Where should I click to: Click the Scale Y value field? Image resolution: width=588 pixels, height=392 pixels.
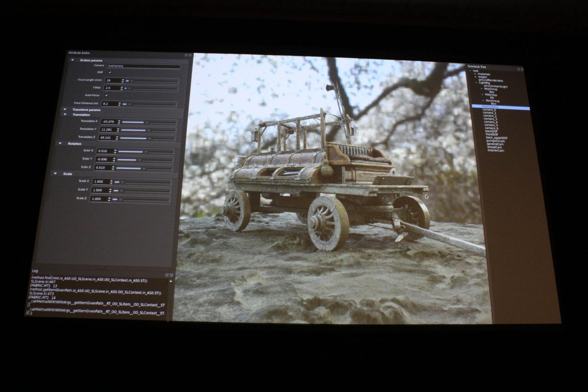(x=100, y=190)
